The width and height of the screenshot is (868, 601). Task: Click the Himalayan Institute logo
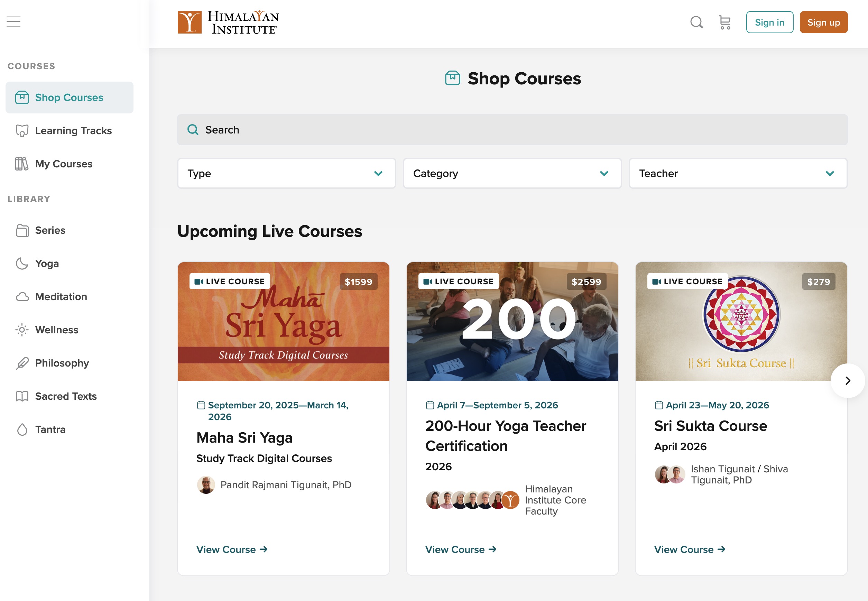pos(228,22)
